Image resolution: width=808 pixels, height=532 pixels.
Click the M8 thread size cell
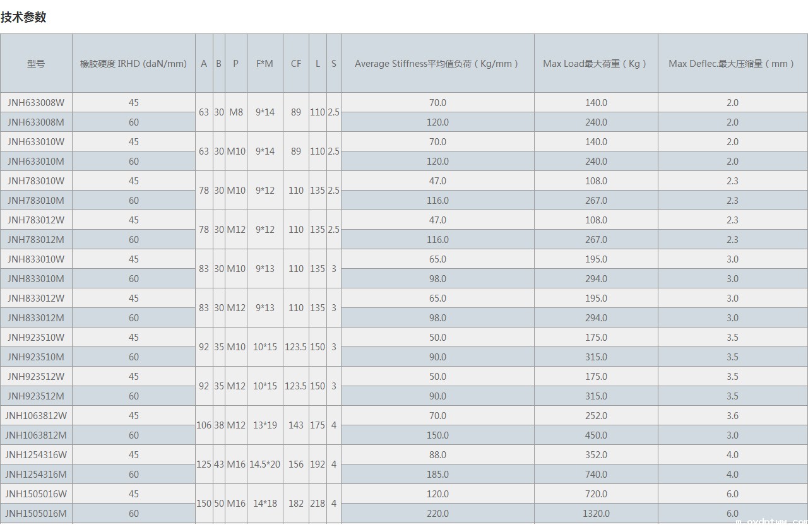[235, 112]
